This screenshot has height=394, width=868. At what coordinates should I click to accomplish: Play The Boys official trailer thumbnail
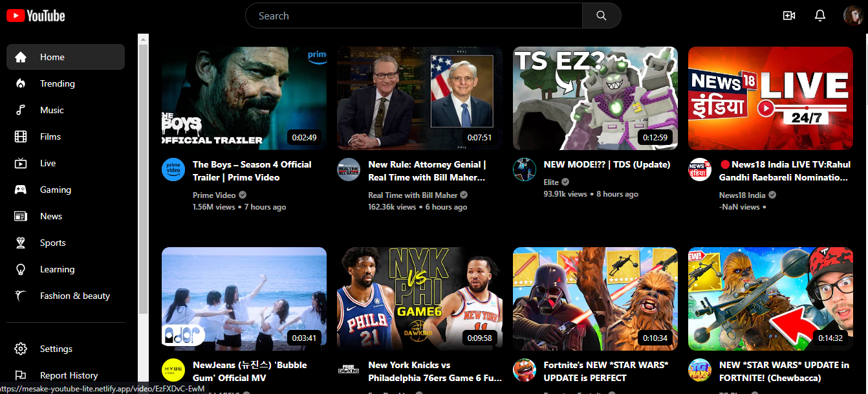244,98
